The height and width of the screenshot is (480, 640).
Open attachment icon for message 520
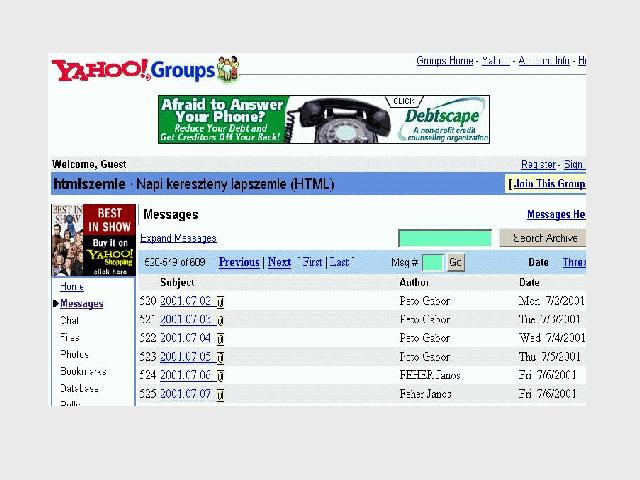220,302
